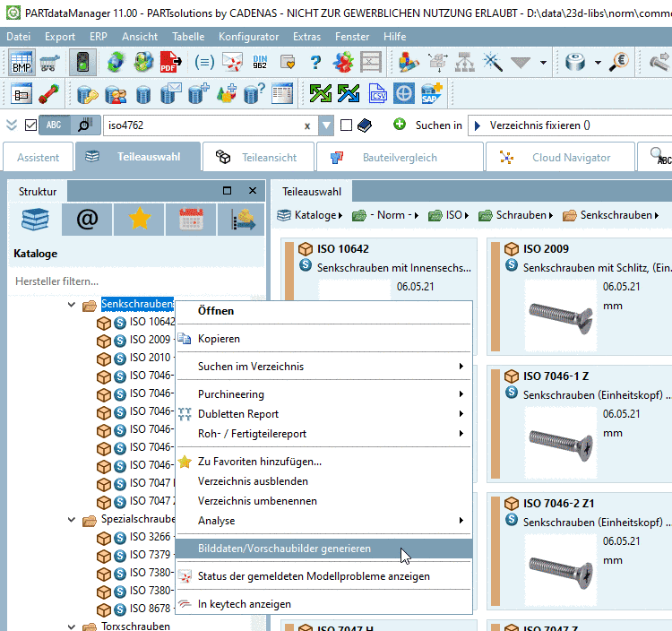Screen dimensions: 672x631
Task: Open the Kataloge stack icon in Struktur panel
Action: coord(35,219)
